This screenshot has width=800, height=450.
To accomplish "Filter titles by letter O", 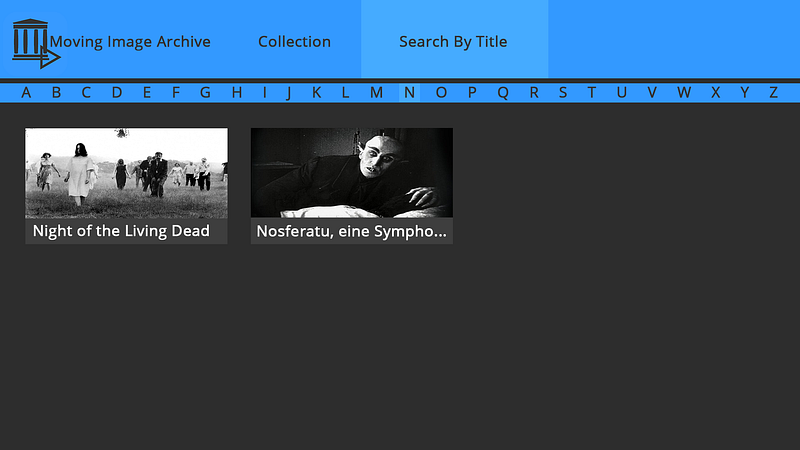I will 441,92.
